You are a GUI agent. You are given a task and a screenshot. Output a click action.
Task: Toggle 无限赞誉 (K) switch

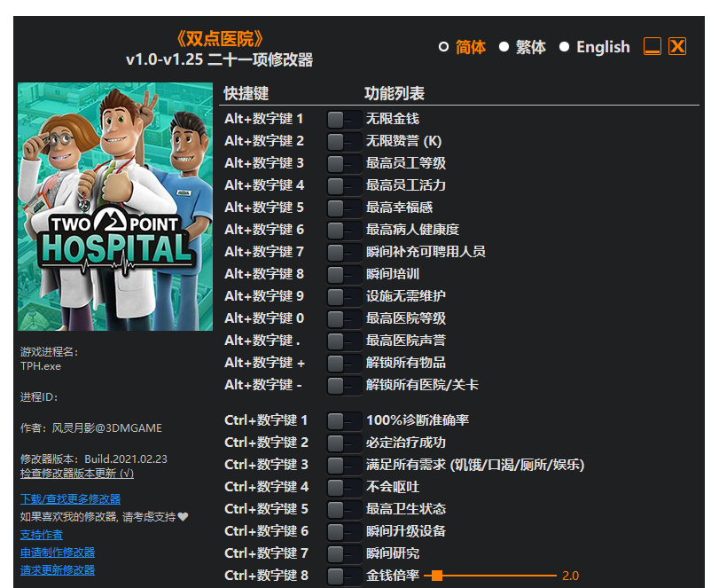pyautogui.click(x=344, y=141)
